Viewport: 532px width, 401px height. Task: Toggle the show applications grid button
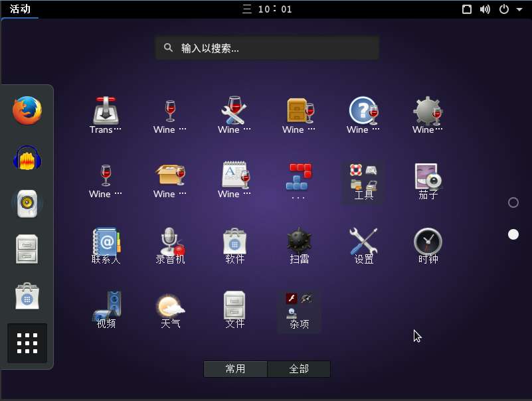click(27, 343)
